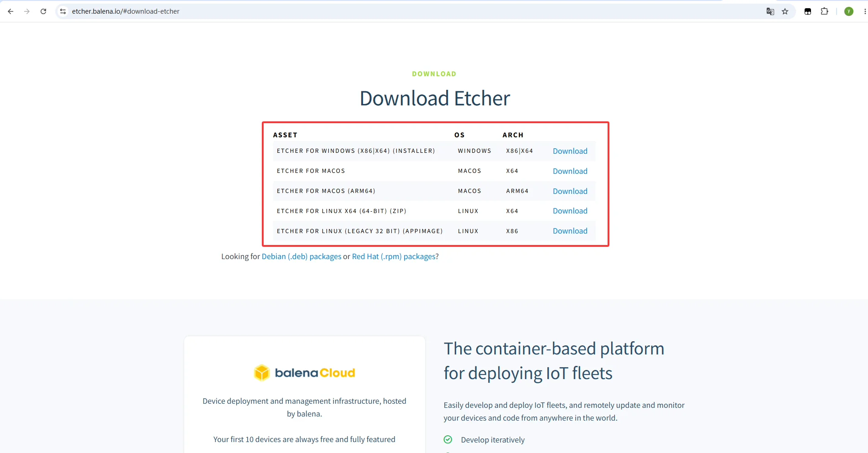This screenshot has height=453, width=868.
Task: Click the 'Etcher for Linux (Legacy 32 bit)' text
Action: click(x=338, y=231)
